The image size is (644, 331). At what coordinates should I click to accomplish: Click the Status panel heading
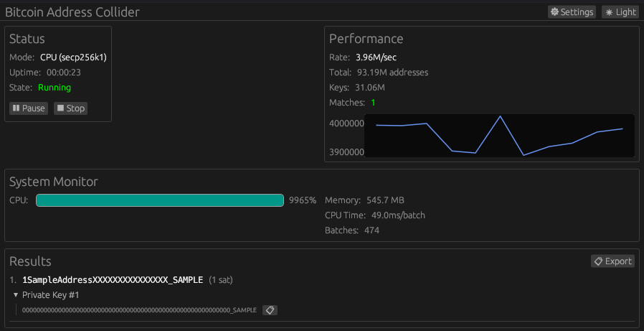coord(27,39)
